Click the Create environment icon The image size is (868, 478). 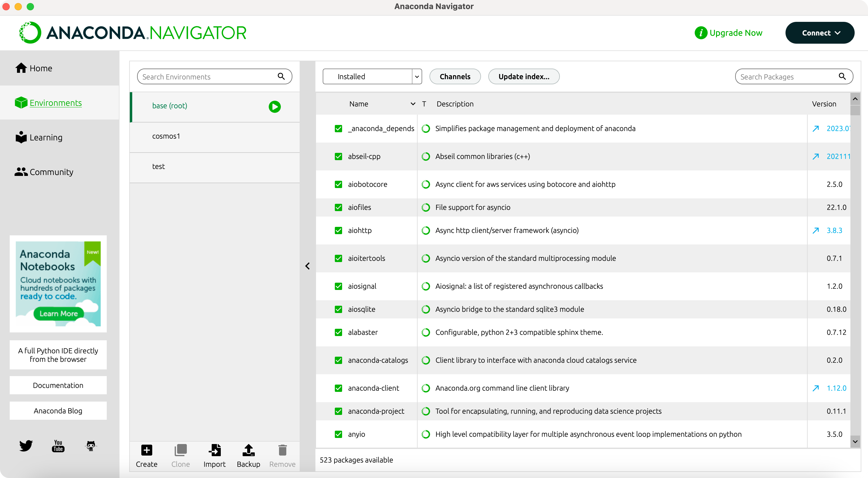tap(146, 450)
